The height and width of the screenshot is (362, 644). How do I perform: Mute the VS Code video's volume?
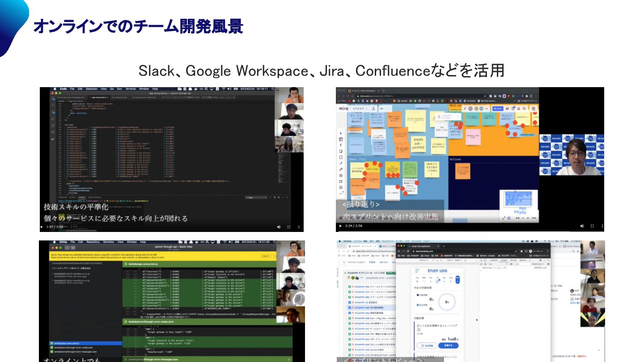pyautogui.click(x=279, y=227)
